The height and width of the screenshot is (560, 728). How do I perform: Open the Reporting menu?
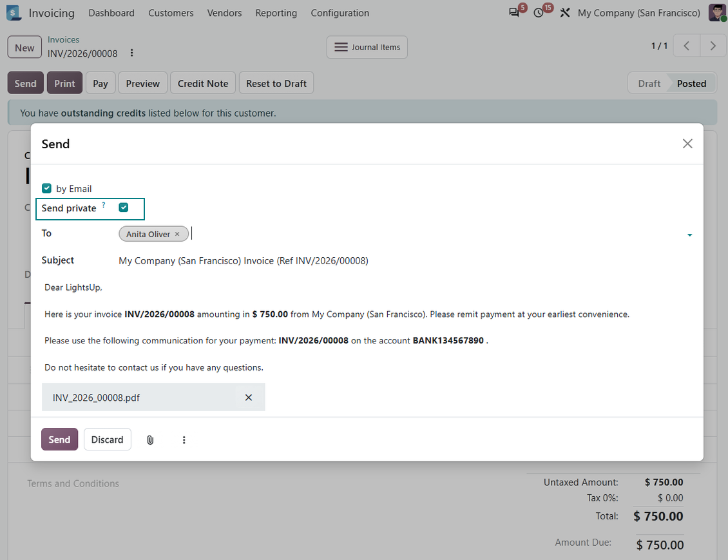[x=276, y=13]
